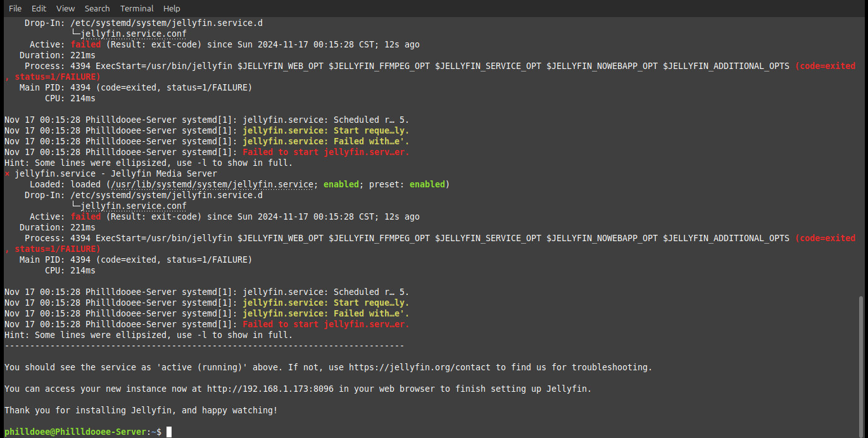The height and width of the screenshot is (438, 868).
Task: Click the scrollbar track above the thumb
Action: pos(860,158)
